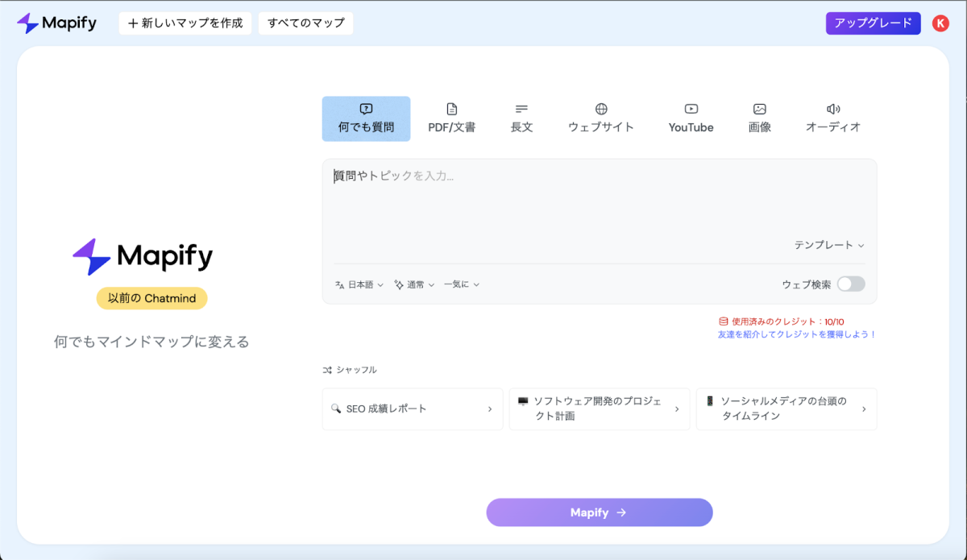Open the 日本語 language dropdown

tap(359, 284)
